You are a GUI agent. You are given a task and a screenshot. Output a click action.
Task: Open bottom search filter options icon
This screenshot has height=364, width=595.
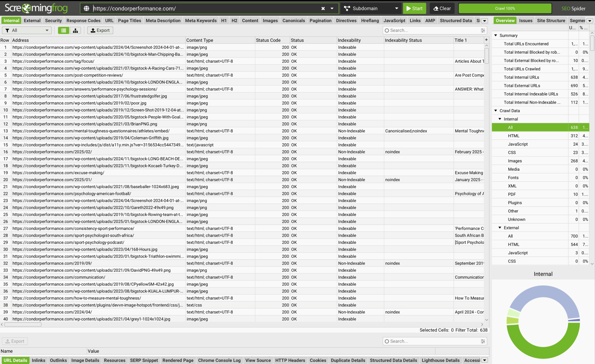point(483,341)
